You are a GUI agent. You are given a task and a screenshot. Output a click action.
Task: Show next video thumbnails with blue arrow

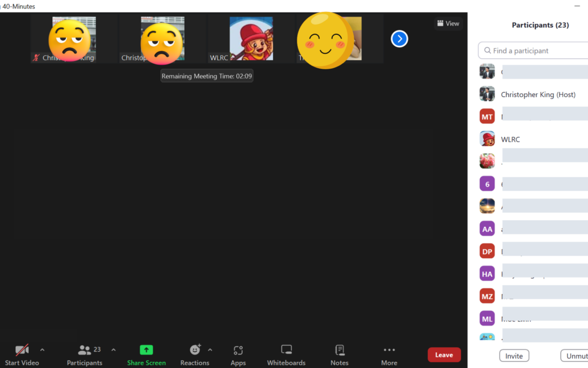click(400, 39)
